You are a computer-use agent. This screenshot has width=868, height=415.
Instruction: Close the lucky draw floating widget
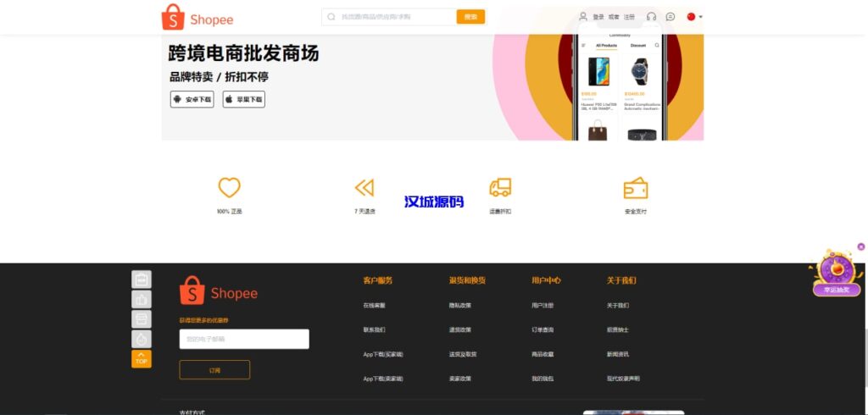point(861,246)
